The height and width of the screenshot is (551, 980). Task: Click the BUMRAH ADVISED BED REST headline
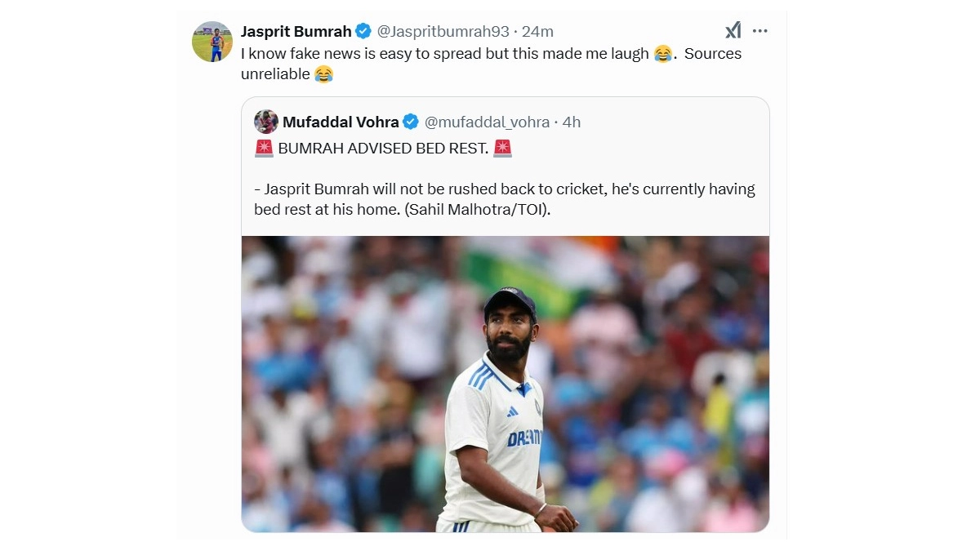[383, 149]
